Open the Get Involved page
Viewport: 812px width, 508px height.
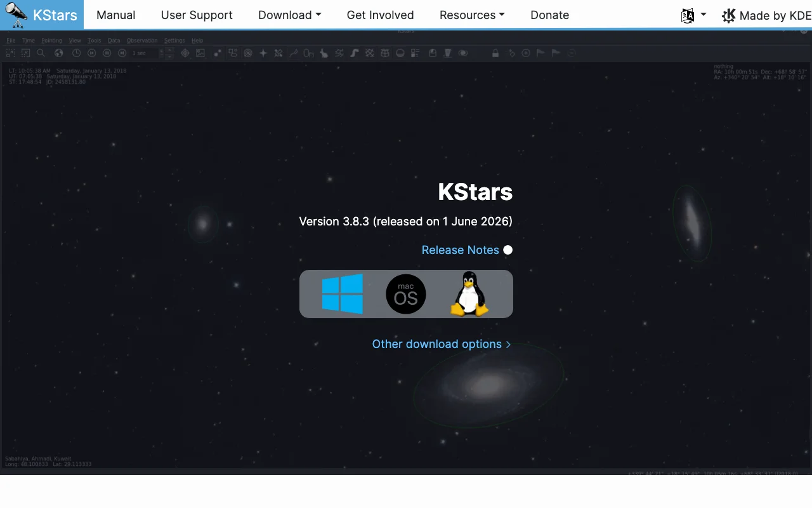pos(381,15)
